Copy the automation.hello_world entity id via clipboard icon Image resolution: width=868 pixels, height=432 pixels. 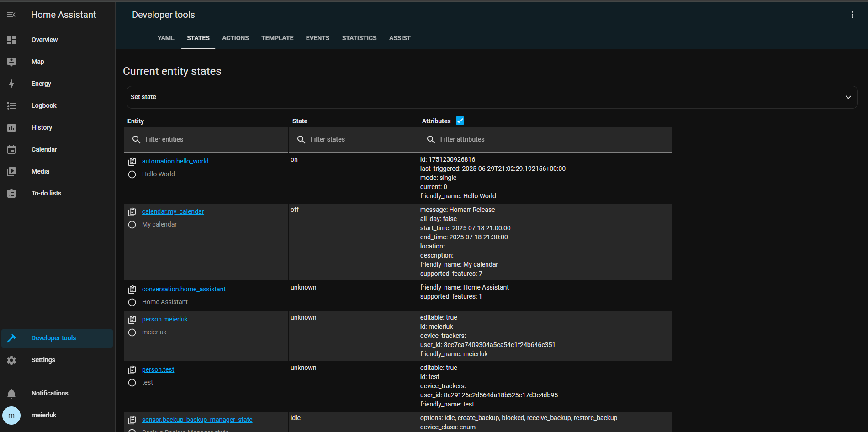pos(132,161)
